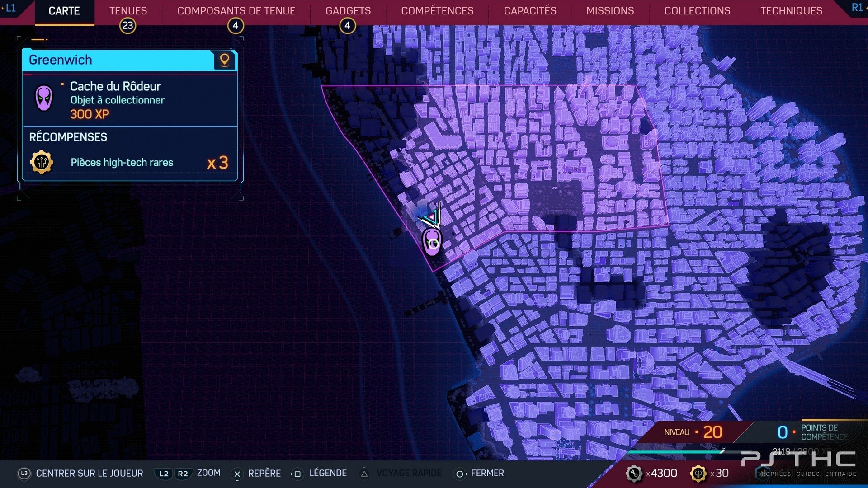Click the 23 badge under TENUES
This screenshot has height=488, width=868.
tap(128, 26)
